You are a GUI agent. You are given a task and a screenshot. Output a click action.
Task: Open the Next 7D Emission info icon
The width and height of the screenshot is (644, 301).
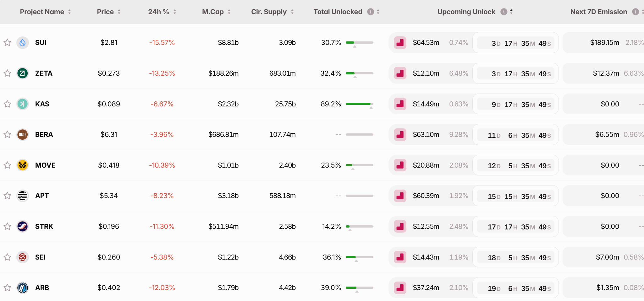click(x=636, y=12)
